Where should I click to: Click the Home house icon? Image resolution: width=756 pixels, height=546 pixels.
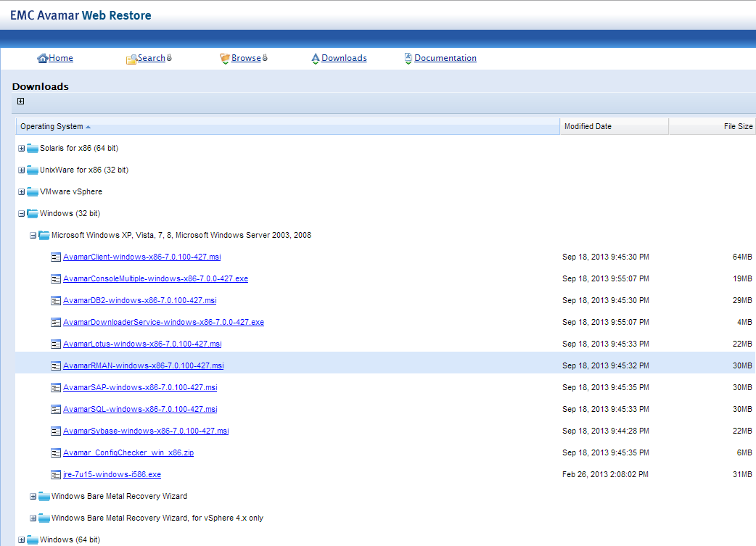click(x=42, y=58)
